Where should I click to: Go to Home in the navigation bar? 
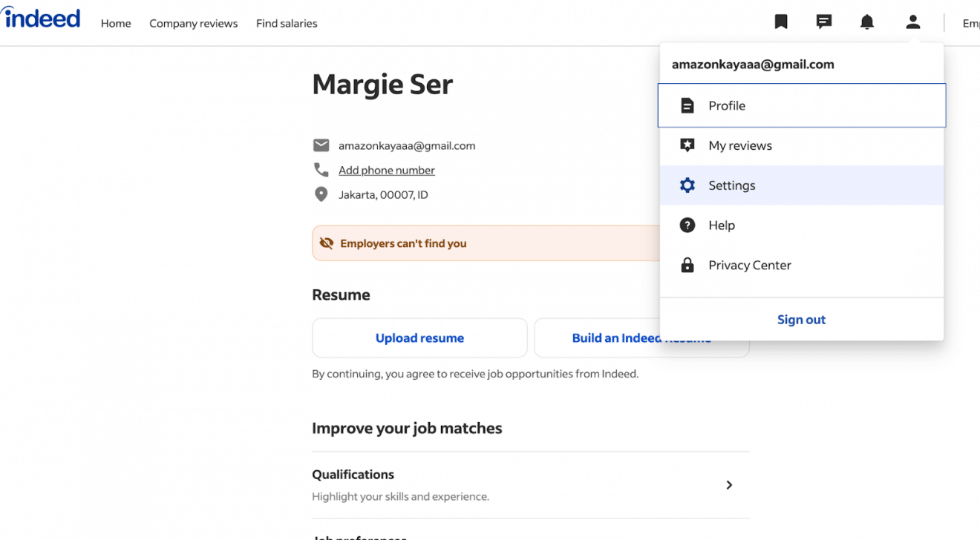[x=116, y=23]
